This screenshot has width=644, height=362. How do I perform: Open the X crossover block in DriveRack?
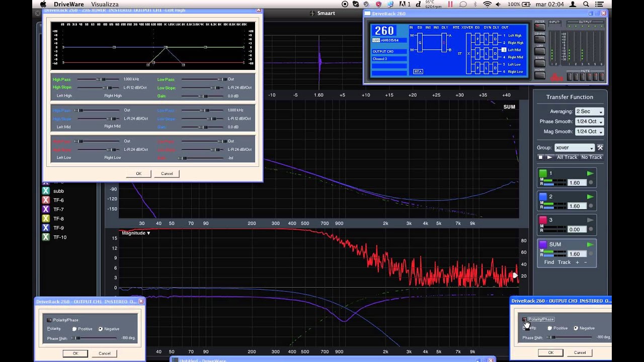tap(468, 53)
